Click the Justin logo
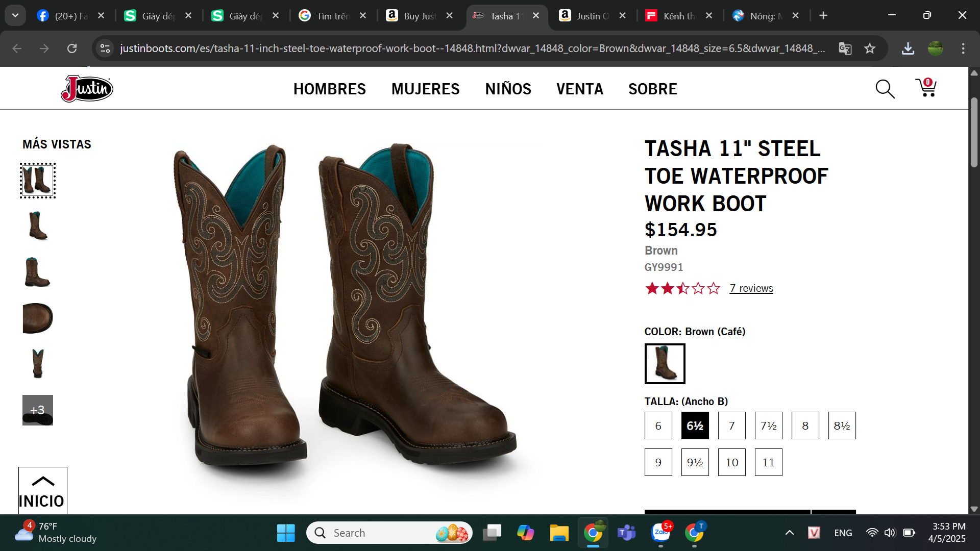This screenshot has height=551, width=980. click(x=87, y=89)
